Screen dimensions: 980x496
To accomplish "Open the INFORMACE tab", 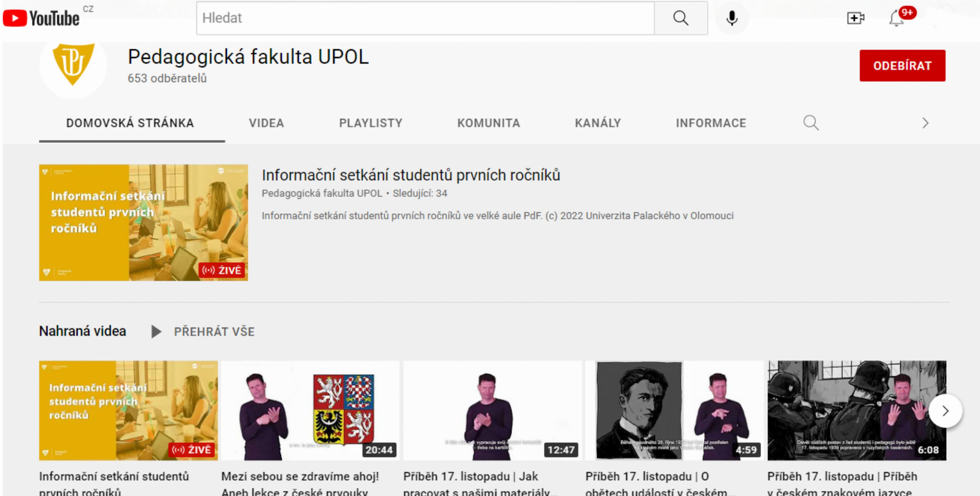I will pos(711,123).
